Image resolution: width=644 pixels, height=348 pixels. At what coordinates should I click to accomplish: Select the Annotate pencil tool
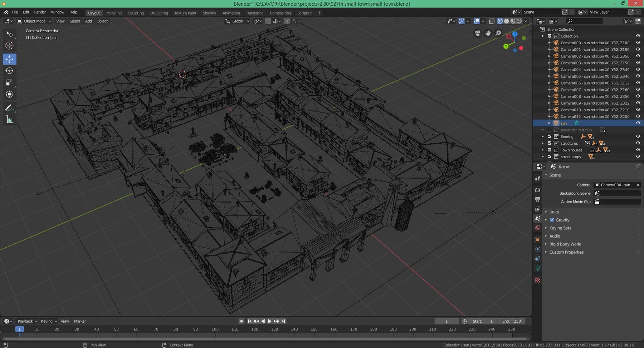10,108
